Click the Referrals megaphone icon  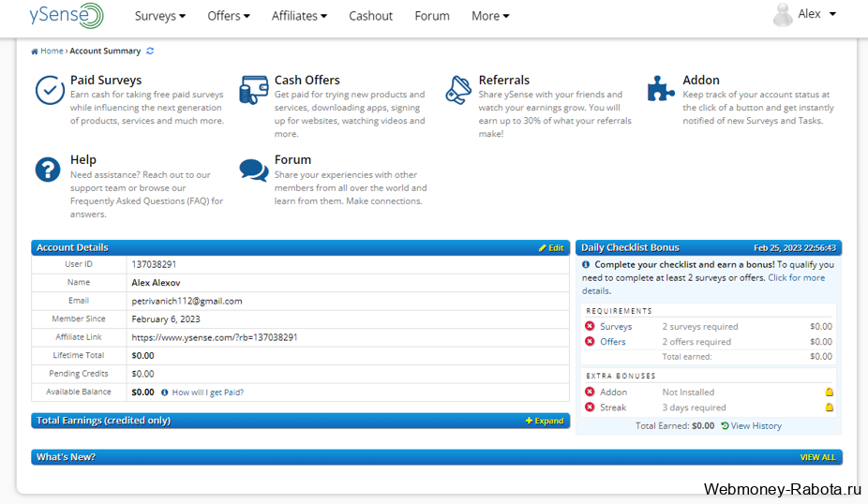(x=458, y=90)
